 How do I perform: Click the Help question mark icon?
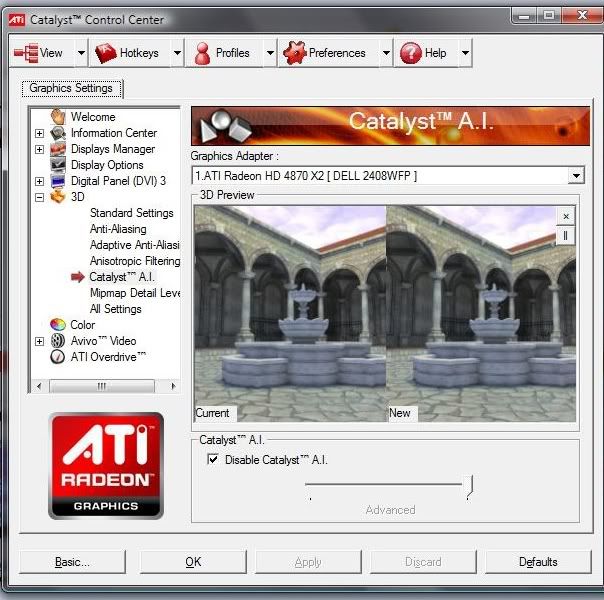[410, 53]
